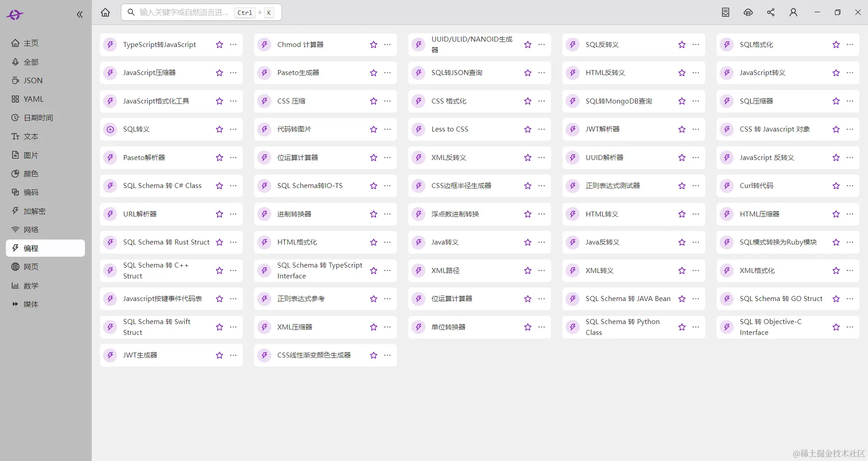Select the 媒体 (media) category icon
This screenshot has height=461, width=868.
click(15, 304)
